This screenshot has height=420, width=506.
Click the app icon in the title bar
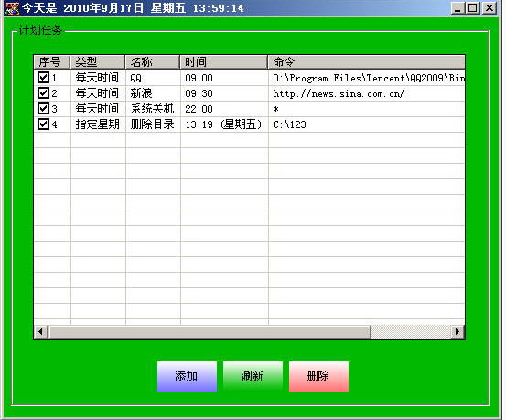tap(12, 7)
